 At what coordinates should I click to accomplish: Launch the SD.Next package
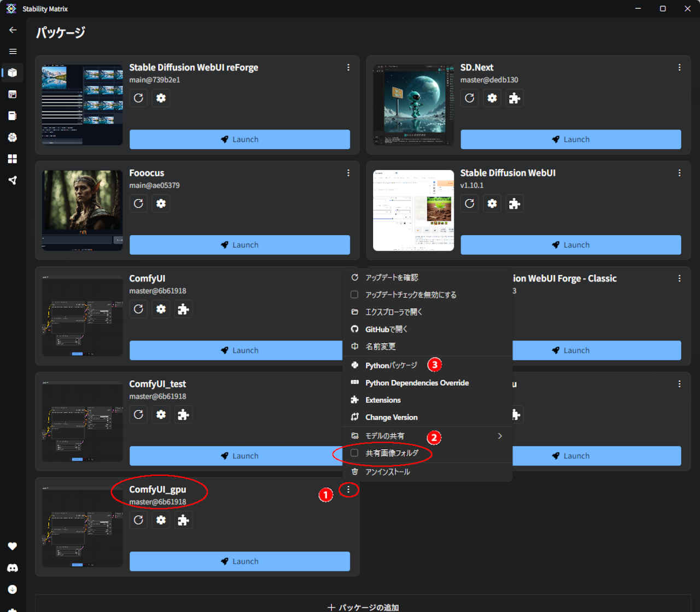pos(571,139)
